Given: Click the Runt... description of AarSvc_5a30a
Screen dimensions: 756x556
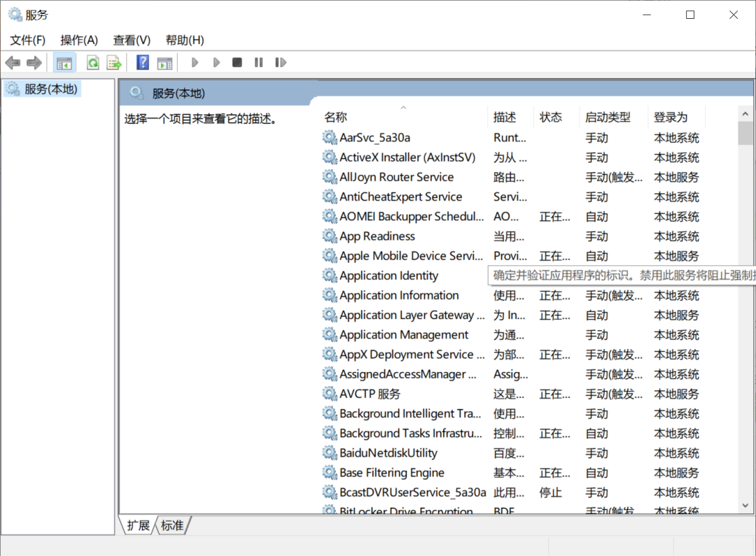Looking at the screenshot, I should [x=510, y=138].
